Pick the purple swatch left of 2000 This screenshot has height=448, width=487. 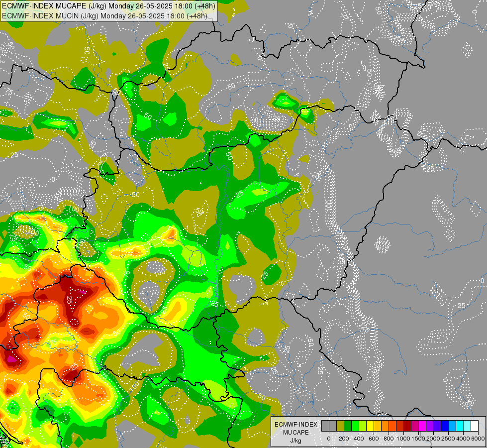coord(430,426)
